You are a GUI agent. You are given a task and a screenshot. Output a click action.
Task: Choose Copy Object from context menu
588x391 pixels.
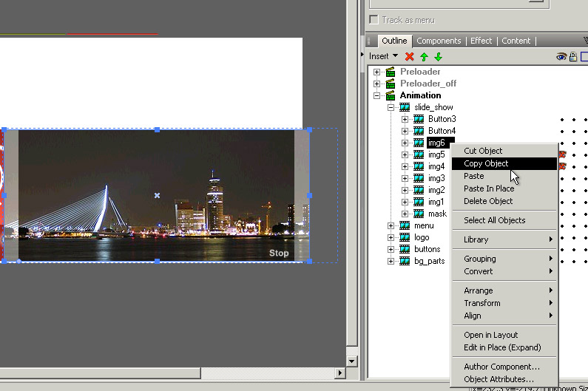pyautogui.click(x=486, y=163)
